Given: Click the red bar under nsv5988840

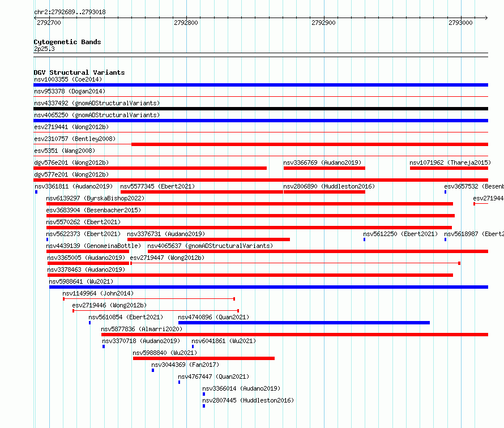Looking at the screenshot, I should tap(204, 358).
